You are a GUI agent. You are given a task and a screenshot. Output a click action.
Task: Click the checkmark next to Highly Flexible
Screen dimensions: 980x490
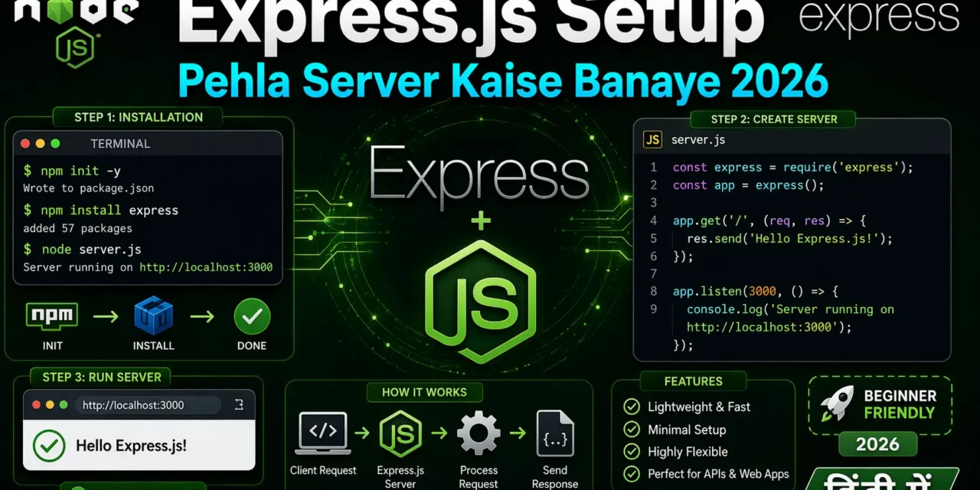tap(632, 452)
